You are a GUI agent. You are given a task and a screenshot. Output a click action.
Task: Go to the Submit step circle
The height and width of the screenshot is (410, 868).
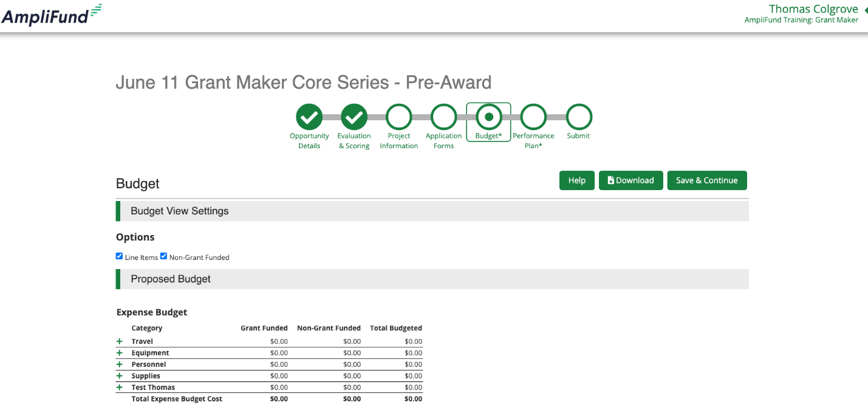[x=579, y=117]
